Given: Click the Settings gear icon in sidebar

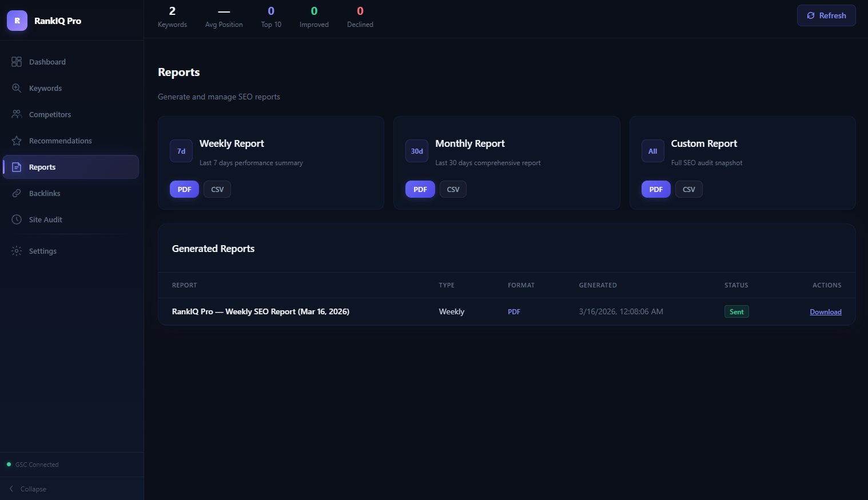Looking at the screenshot, I should pyautogui.click(x=17, y=251).
